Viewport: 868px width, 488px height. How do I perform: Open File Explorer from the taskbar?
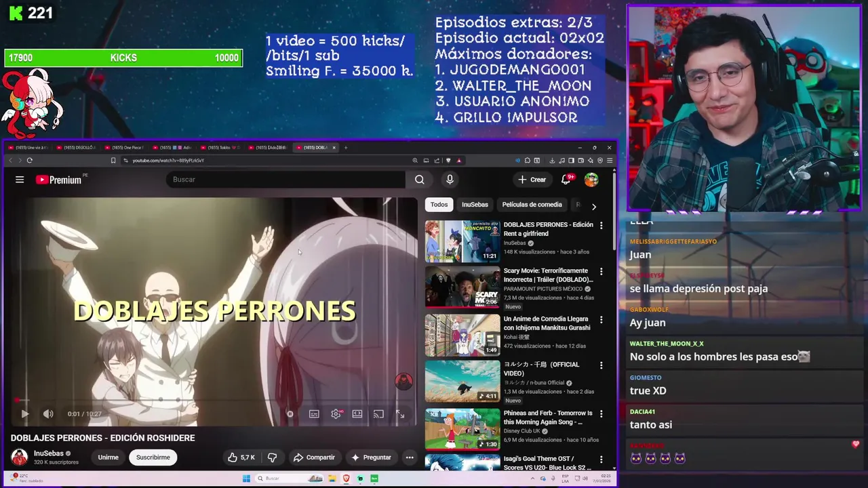[333, 479]
